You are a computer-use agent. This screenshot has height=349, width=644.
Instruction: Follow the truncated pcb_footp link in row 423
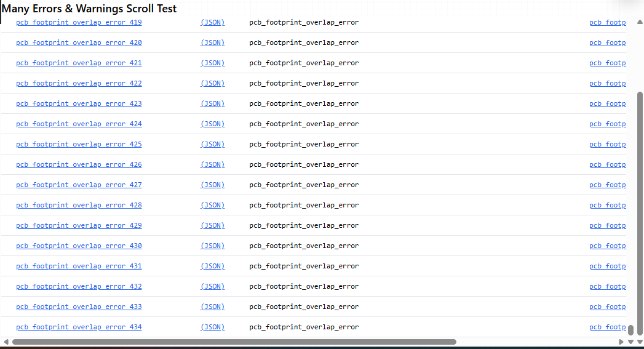[x=608, y=103]
